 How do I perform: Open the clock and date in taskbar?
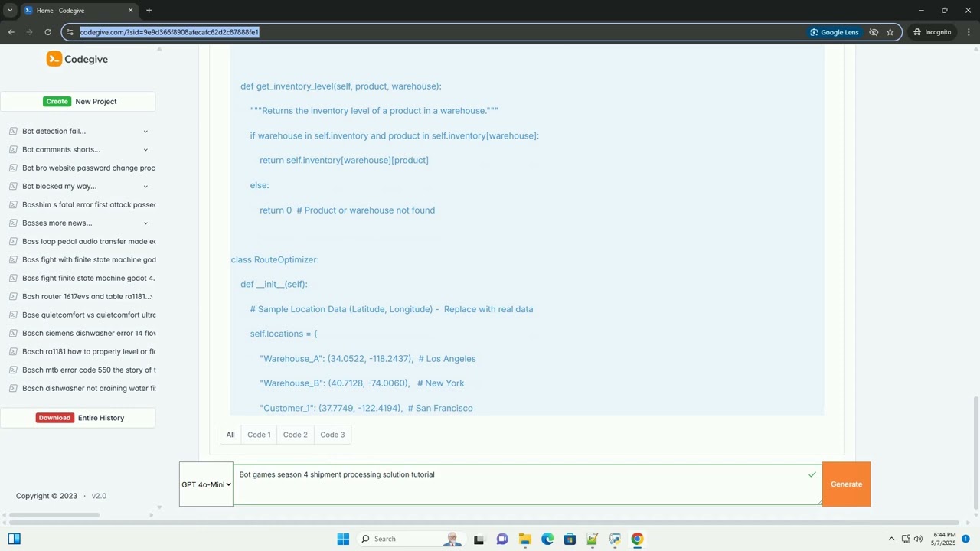tap(944, 539)
